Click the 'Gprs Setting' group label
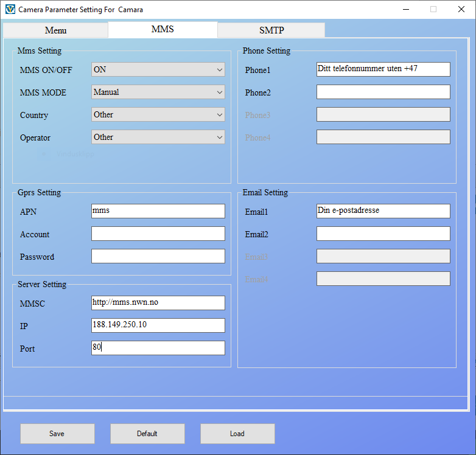 [39, 192]
